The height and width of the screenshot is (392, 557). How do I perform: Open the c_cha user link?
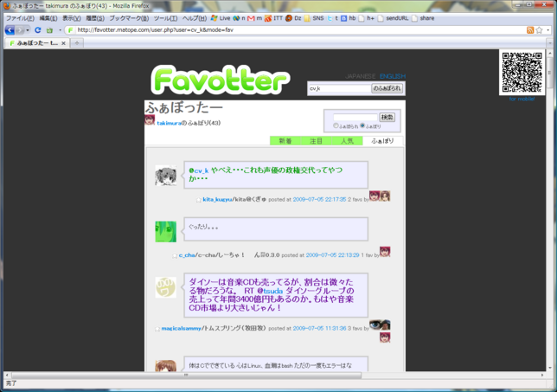187,255
